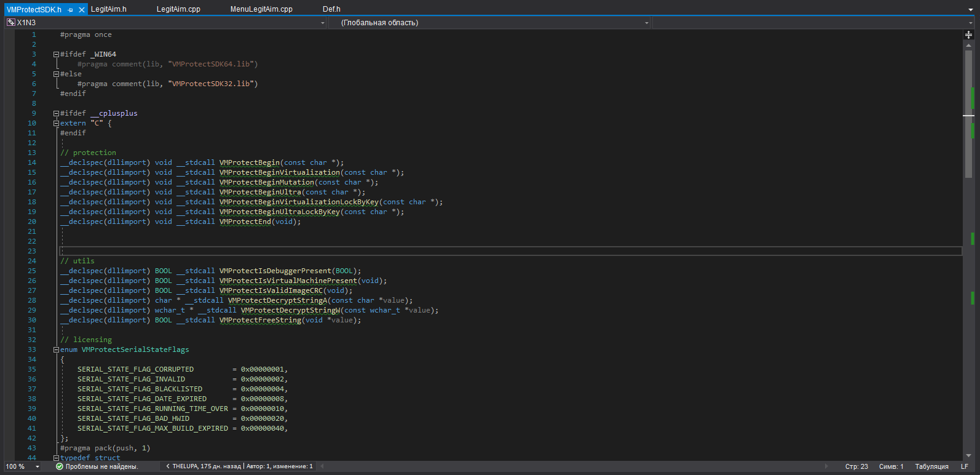Close the VMProtectSDK.h tab
980x475 pixels.
(82, 10)
